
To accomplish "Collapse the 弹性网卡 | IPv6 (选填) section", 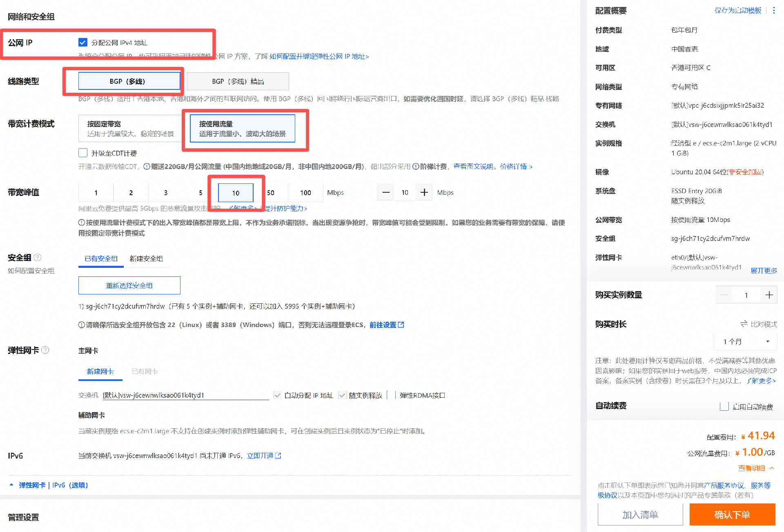I will (x=11, y=485).
